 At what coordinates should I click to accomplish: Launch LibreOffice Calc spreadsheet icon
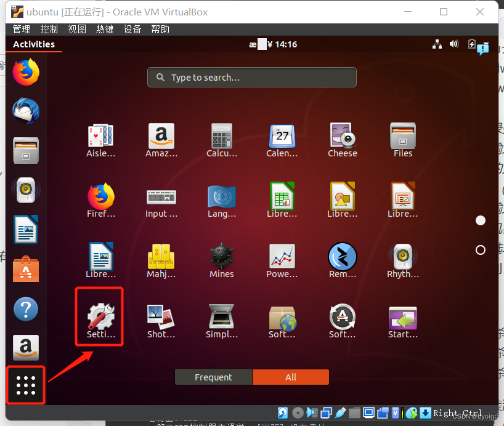(282, 201)
